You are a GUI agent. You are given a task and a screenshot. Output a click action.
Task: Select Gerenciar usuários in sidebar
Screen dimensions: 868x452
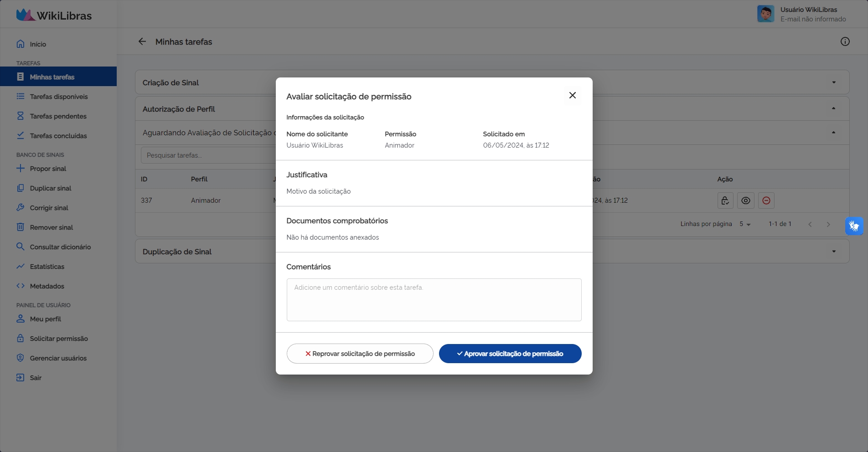tap(58, 358)
